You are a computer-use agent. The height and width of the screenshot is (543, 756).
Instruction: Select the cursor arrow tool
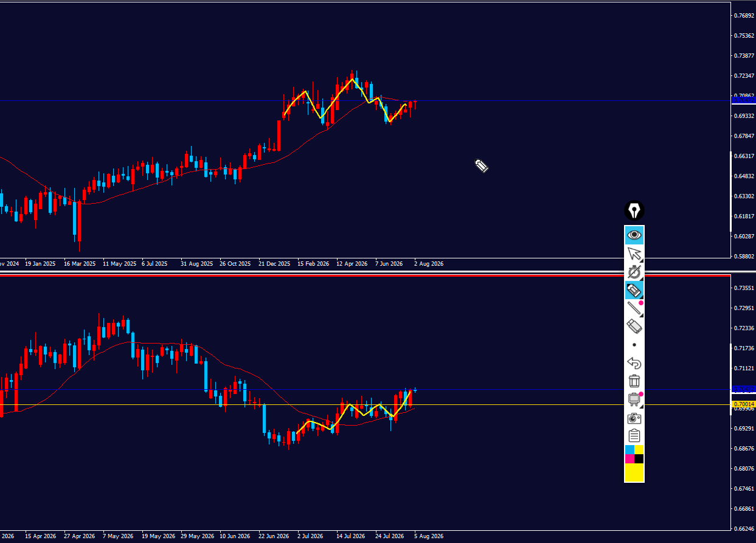(x=634, y=254)
